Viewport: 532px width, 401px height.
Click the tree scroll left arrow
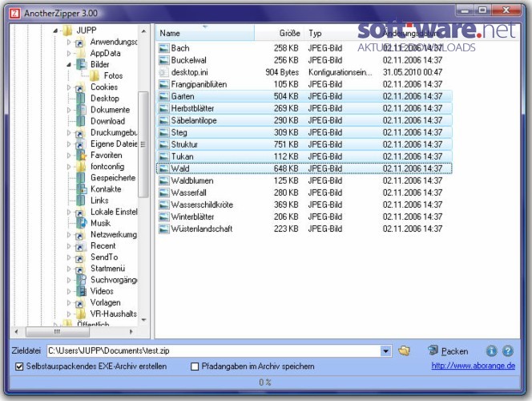17,332
